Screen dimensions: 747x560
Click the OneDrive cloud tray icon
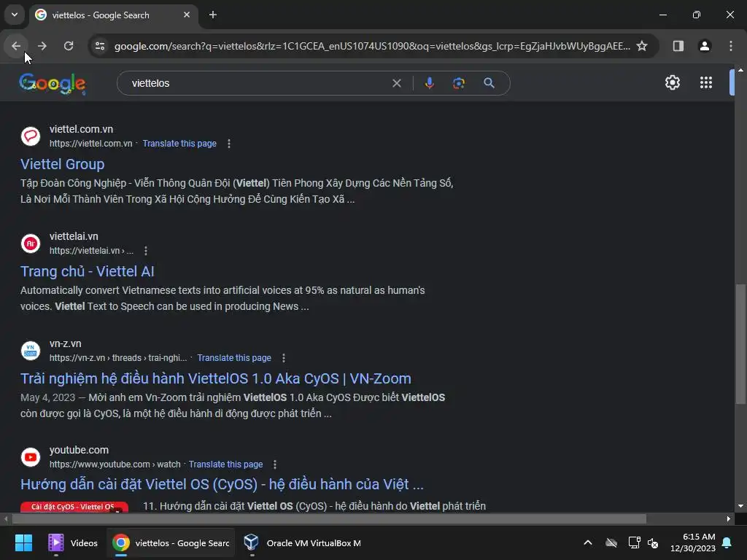[611, 542]
